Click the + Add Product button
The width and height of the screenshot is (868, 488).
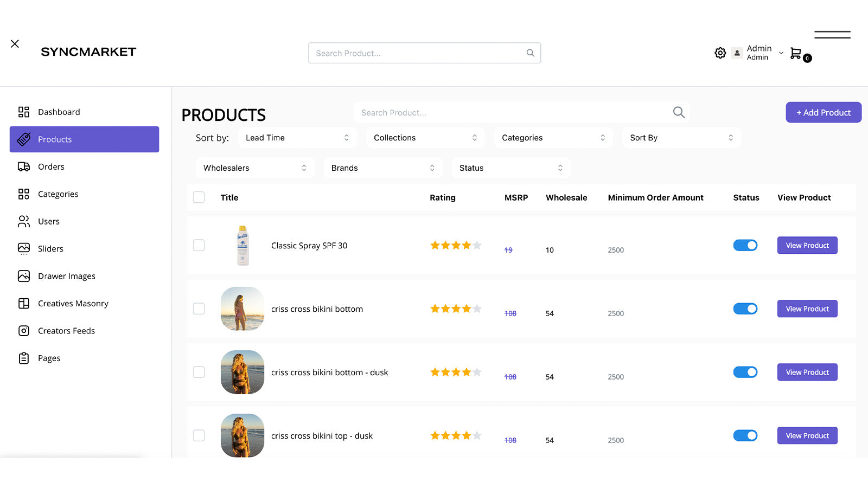(824, 112)
